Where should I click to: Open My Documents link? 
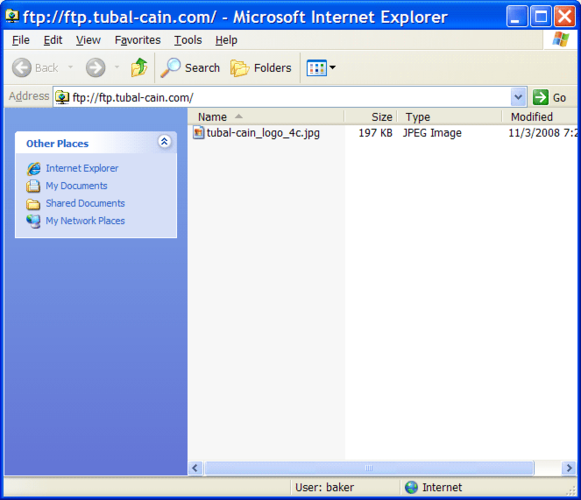coord(76,186)
